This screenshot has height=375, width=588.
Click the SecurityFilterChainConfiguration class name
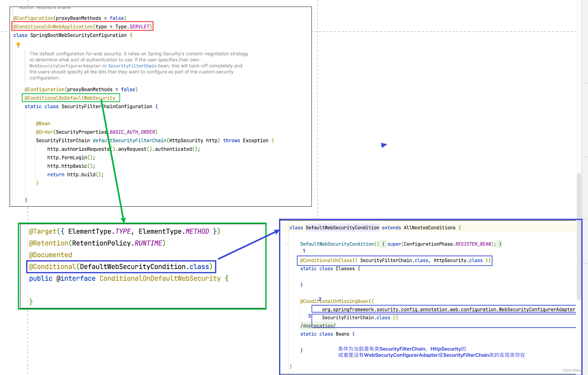click(x=107, y=107)
